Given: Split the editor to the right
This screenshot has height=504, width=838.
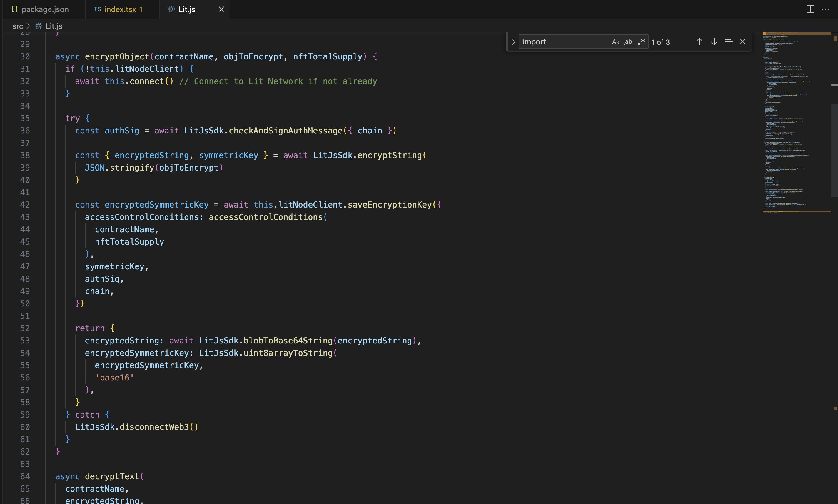Looking at the screenshot, I should [x=810, y=9].
